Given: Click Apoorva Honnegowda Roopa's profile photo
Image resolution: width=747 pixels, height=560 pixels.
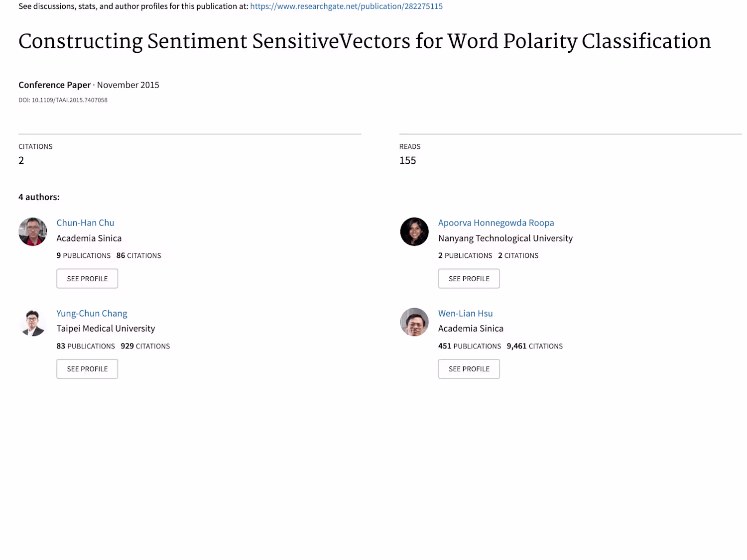Looking at the screenshot, I should (414, 231).
